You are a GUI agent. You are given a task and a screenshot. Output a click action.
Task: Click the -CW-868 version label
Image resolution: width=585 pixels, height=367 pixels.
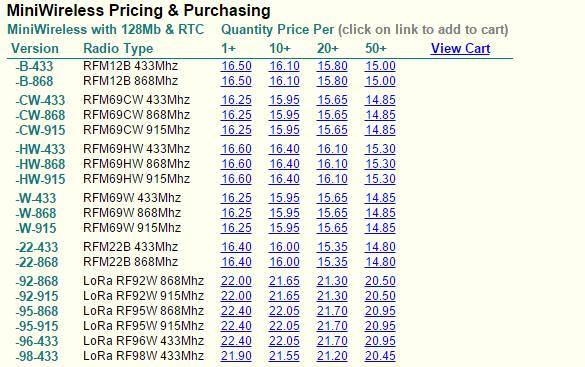click(x=40, y=115)
